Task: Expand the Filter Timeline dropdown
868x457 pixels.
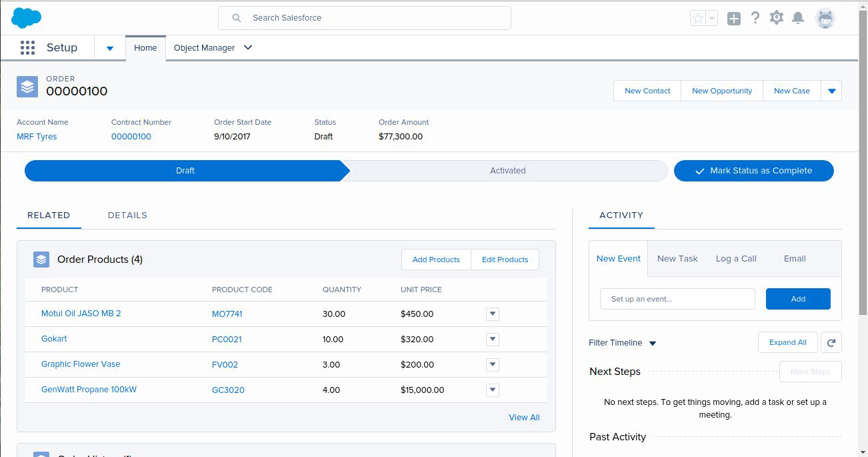Action: pyautogui.click(x=653, y=343)
